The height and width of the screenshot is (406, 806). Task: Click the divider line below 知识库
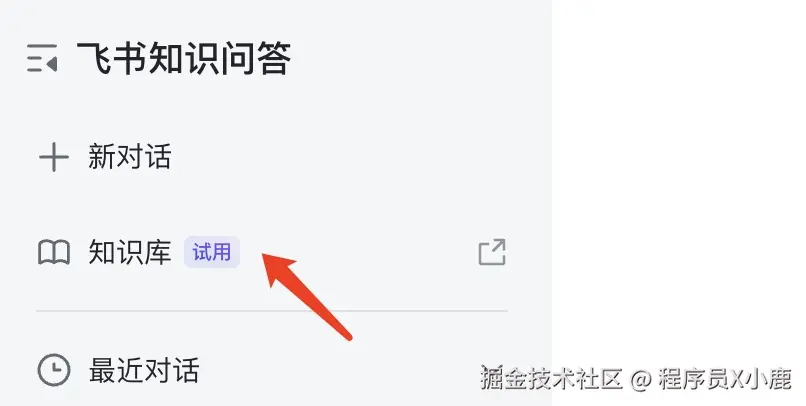point(272,311)
